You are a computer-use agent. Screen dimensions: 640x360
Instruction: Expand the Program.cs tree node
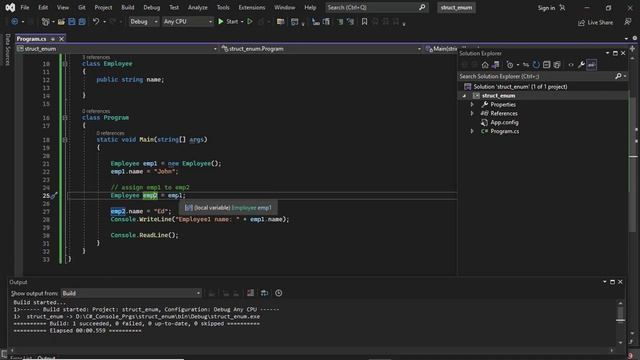[x=472, y=131]
